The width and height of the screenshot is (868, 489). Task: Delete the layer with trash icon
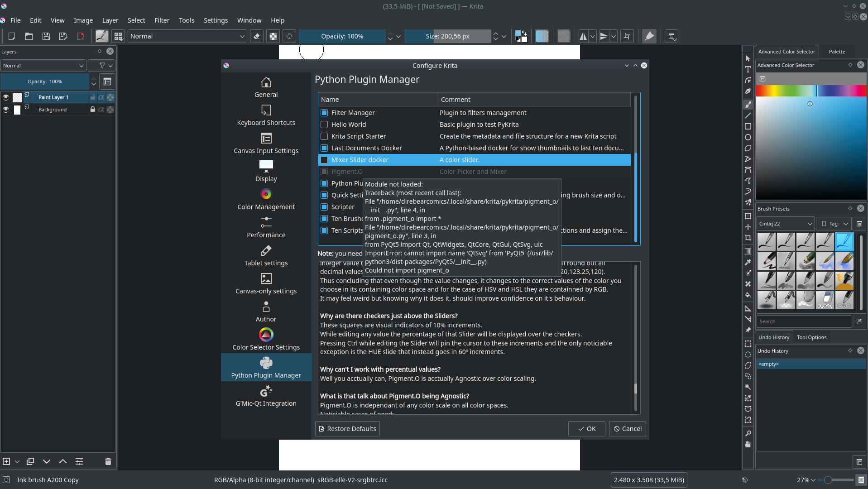click(x=108, y=461)
